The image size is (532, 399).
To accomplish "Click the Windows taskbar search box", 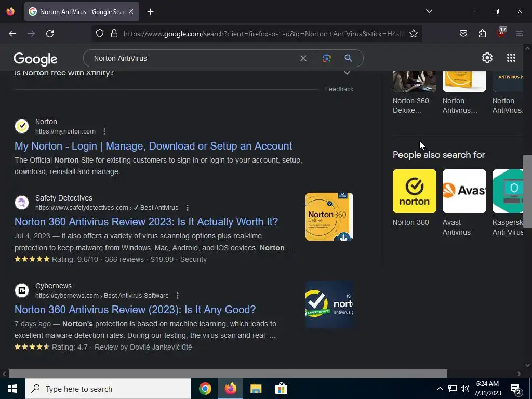I will [108, 389].
